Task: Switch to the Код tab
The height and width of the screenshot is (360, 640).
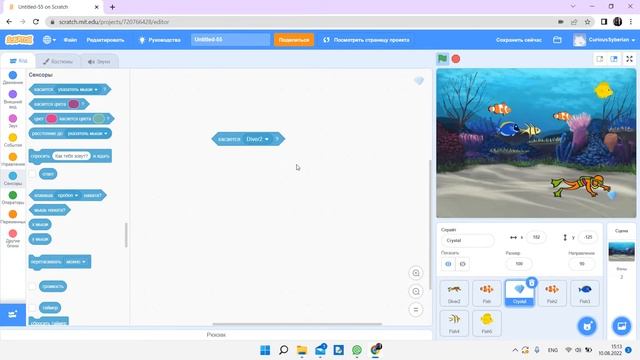Action: click(18, 61)
